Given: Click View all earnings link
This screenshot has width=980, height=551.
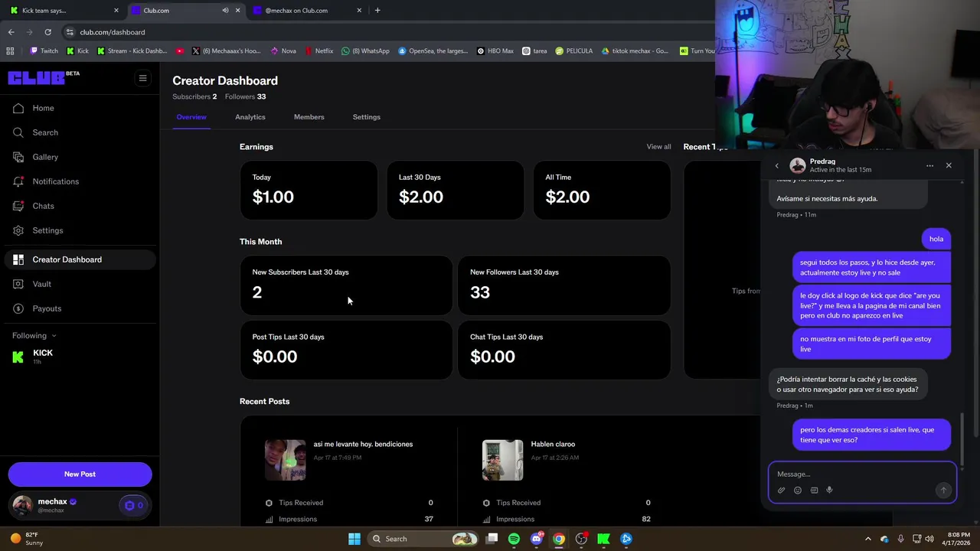Looking at the screenshot, I should coord(658,147).
